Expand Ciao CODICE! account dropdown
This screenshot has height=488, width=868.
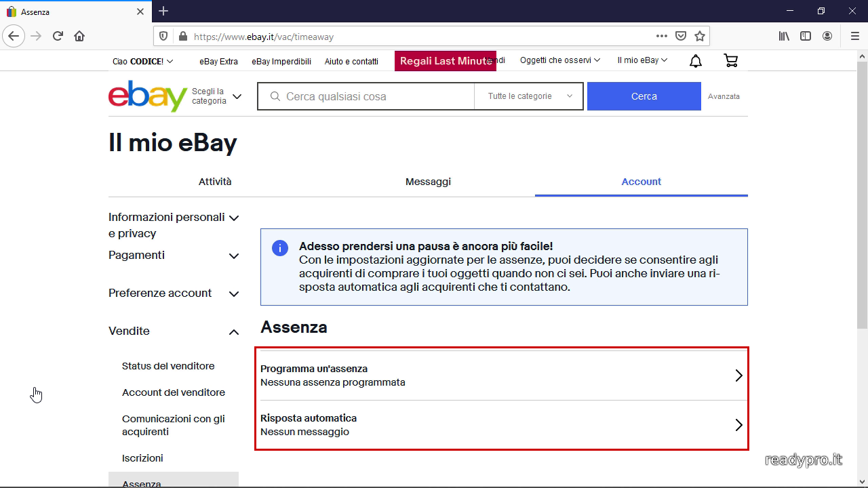[x=142, y=61]
